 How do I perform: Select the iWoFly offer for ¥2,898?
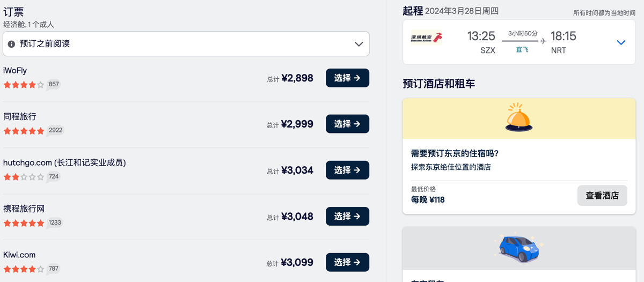pyautogui.click(x=347, y=78)
